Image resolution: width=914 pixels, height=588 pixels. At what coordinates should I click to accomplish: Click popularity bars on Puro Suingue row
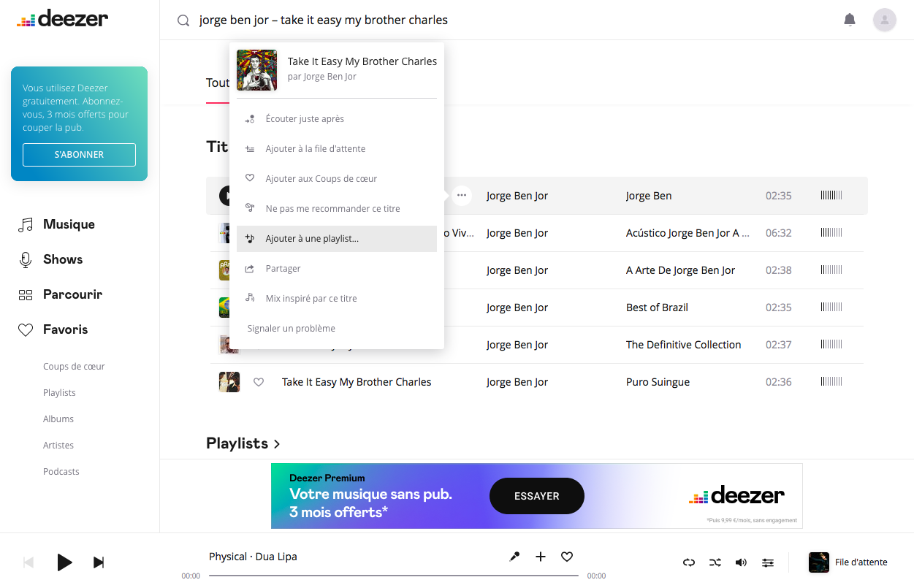point(831,382)
